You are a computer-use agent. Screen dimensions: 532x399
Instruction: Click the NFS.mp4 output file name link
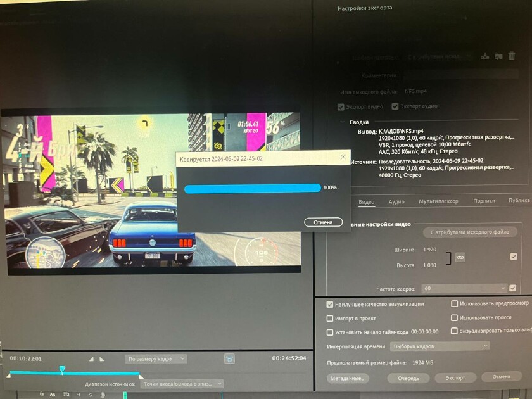coord(415,91)
